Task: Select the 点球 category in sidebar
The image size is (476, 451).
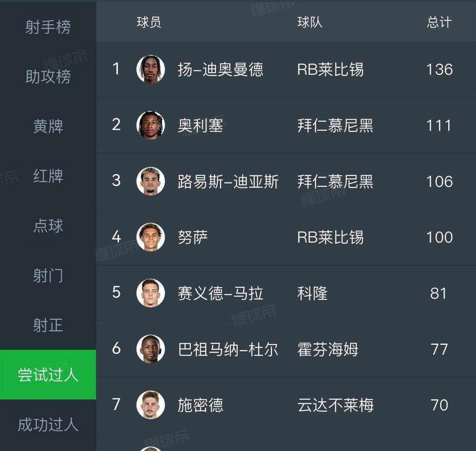Action: click(x=47, y=226)
